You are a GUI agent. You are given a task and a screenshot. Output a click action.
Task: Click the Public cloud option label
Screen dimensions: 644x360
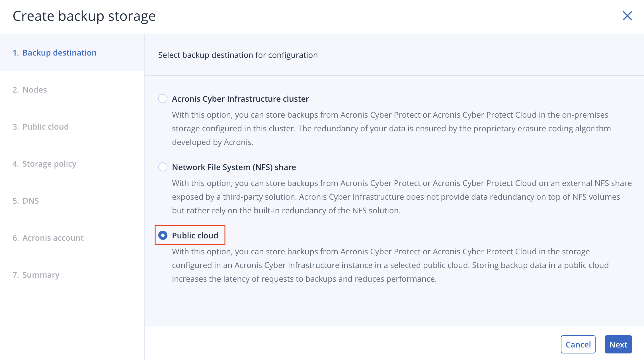tap(195, 236)
